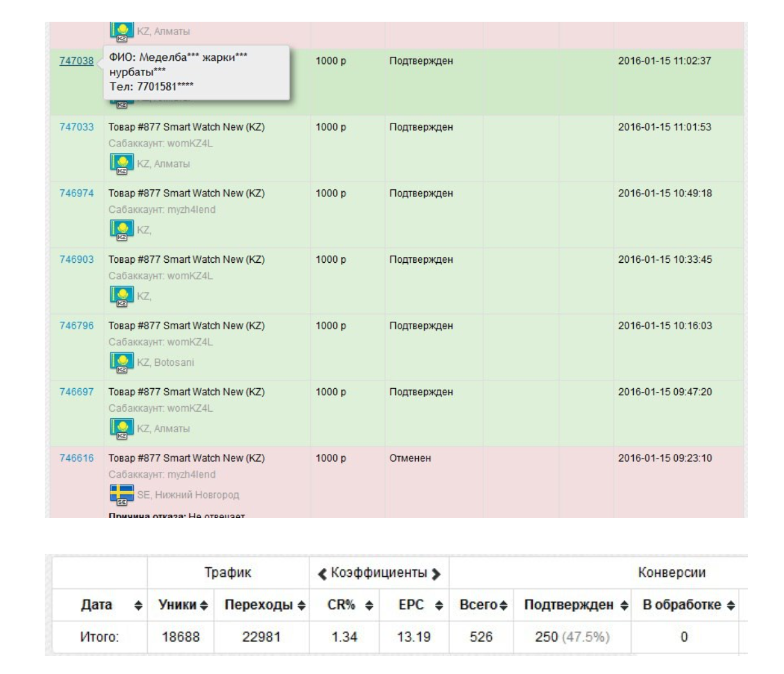Screen dimensions: 784x674
Task: Click the flag icon beside KZ, Botosani
Action: click(x=122, y=362)
